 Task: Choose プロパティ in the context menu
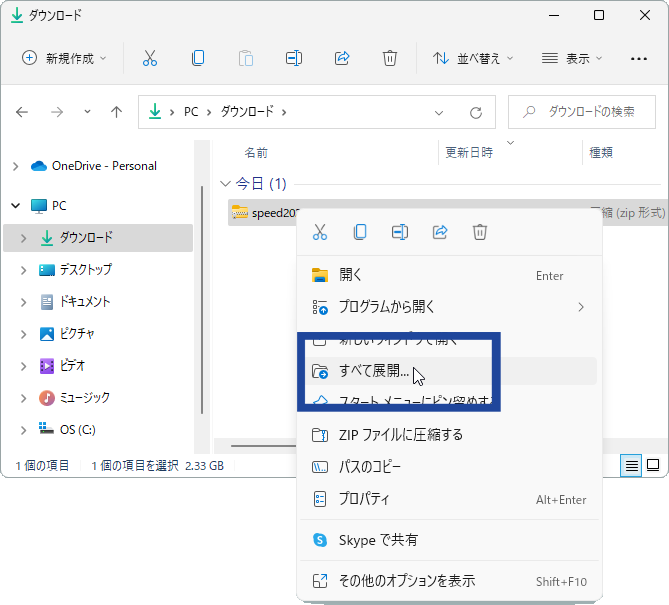tap(364, 499)
